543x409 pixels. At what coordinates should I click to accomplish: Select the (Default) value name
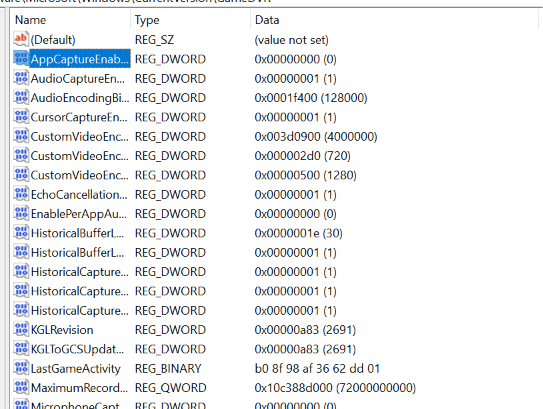tap(53, 40)
